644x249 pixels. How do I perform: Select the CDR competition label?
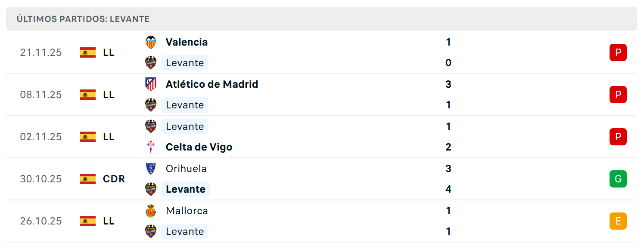(x=114, y=179)
